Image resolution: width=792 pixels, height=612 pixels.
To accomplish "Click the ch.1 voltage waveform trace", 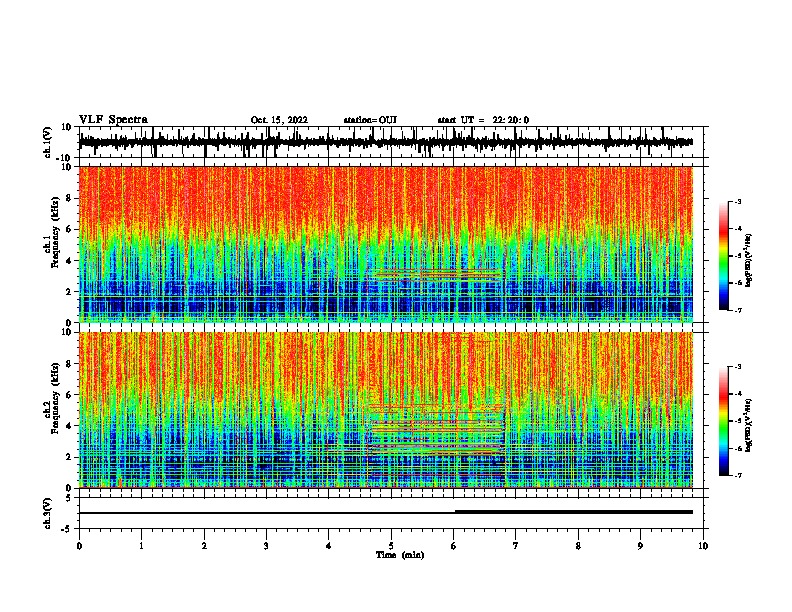I will pos(386,142).
